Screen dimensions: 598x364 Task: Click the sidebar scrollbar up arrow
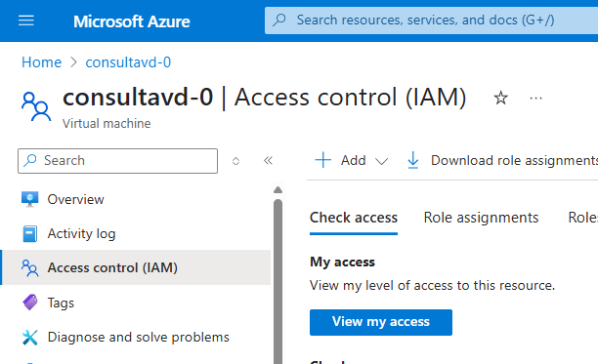[x=278, y=189]
